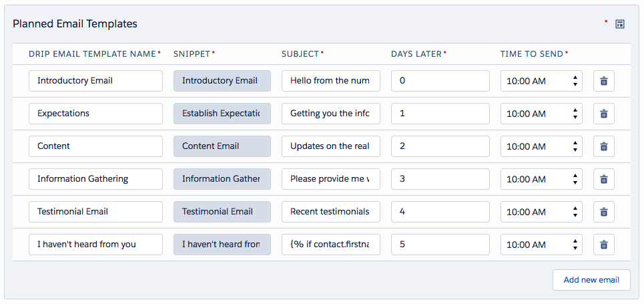Remove the Testimonial Email row
Viewport: 644px width, 304px height.
pos(603,212)
